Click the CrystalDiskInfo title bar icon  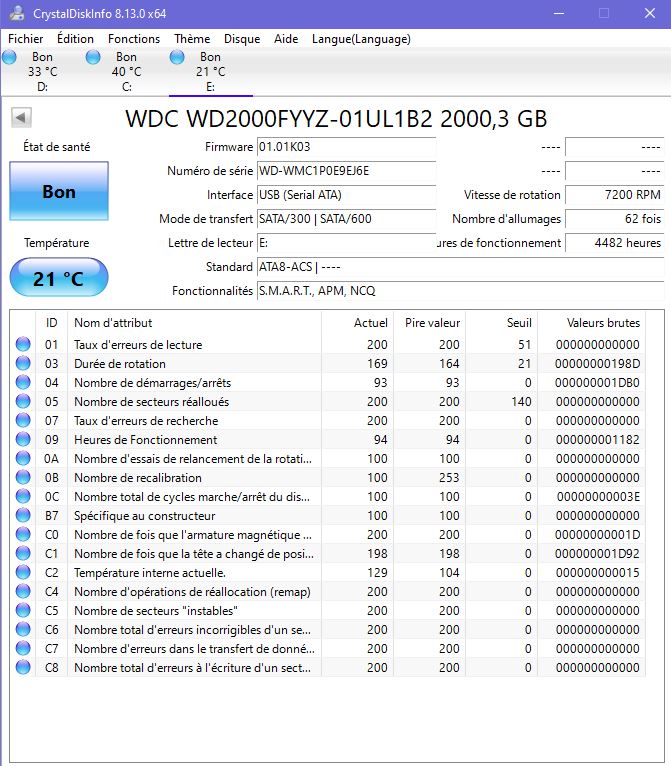tap(17, 13)
